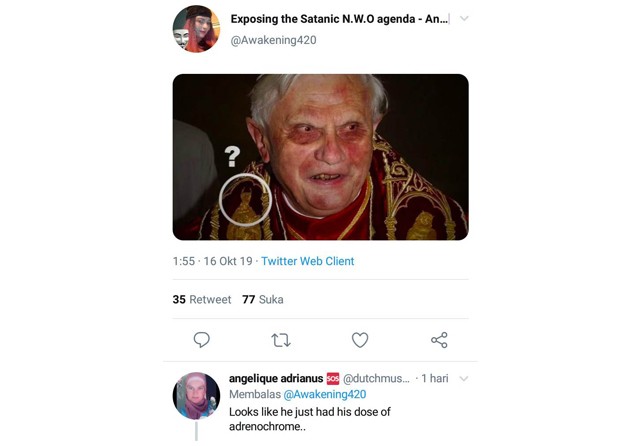Expand the tweet options chevron
This screenshot has width=640, height=446.
pyautogui.click(x=464, y=19)
